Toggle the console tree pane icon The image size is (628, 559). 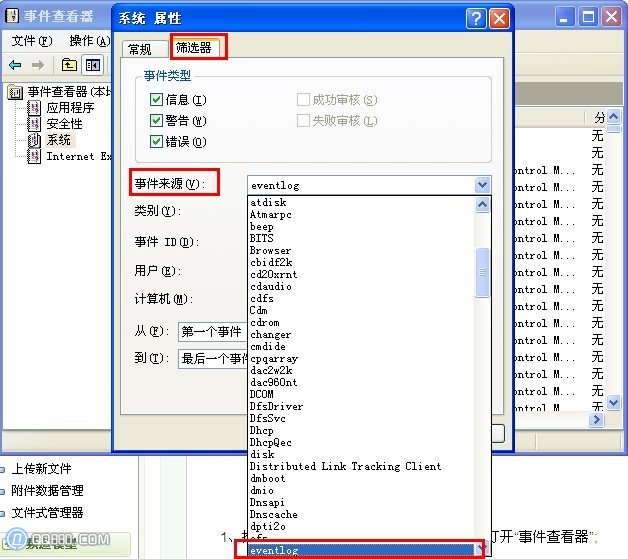93,64
